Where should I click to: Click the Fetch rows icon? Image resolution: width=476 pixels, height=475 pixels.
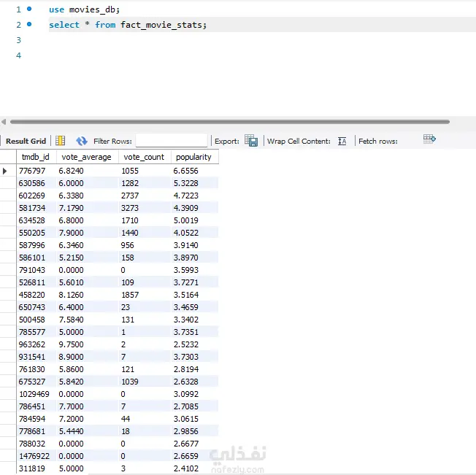(429, 139)
